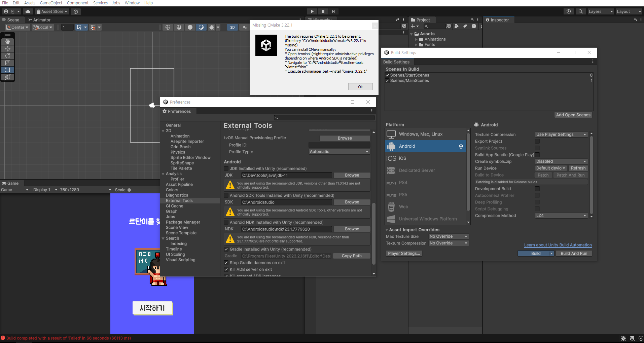Image resolution: width=644 pixels, height=343 pixels.
Task: Open the hexagon settings icon beside Asset Store
Action: 76,11
